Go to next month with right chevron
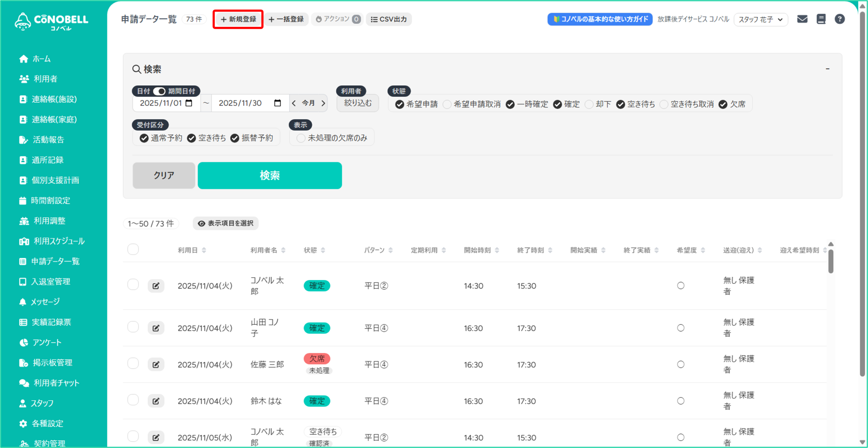Viewport: 868px width, 448px height. tap(323, 103)
